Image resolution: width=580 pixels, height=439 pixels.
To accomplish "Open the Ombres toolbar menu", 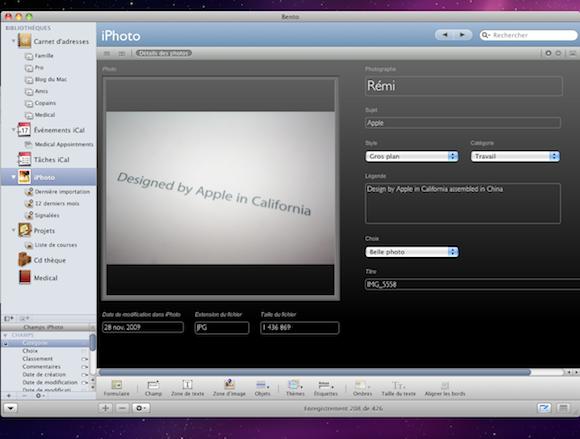I will pos(362,388).
